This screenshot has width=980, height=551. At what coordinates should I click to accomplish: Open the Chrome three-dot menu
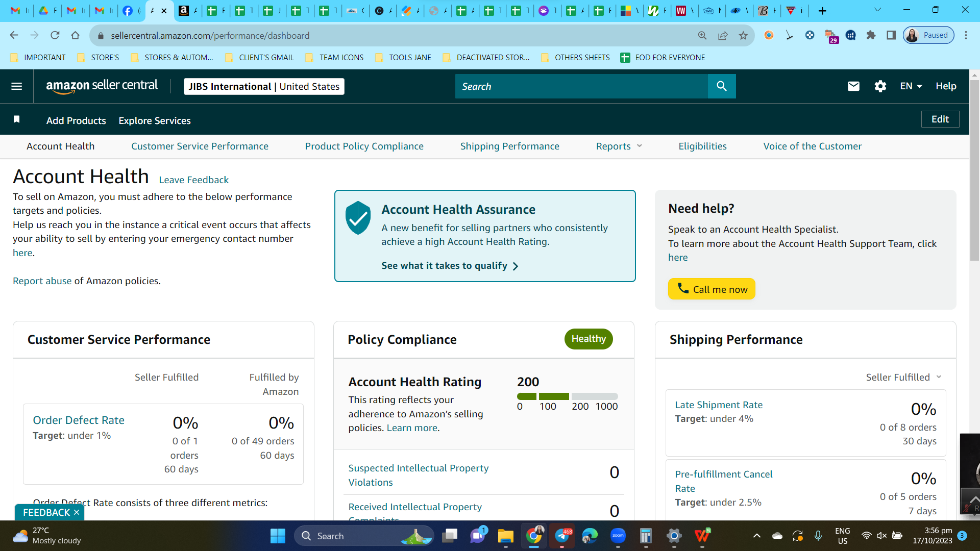click(x=966, y=35)
